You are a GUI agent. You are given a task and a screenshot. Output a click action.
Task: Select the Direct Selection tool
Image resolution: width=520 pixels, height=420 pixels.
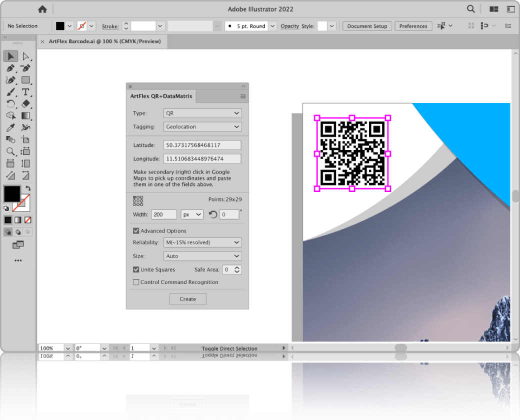(x=26, y=56)
